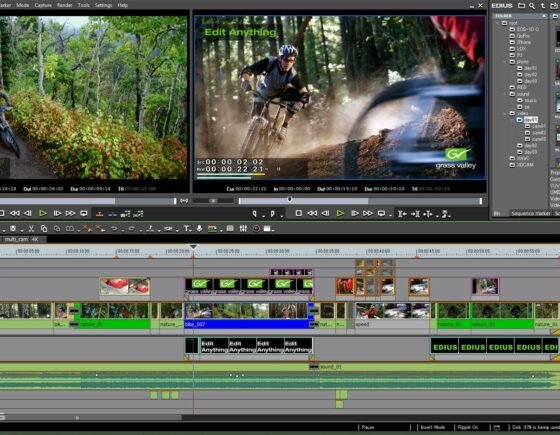The height and width of the screenshot is (435, 560).
Task: Jump to next edit point
Action: click(415, 214)
